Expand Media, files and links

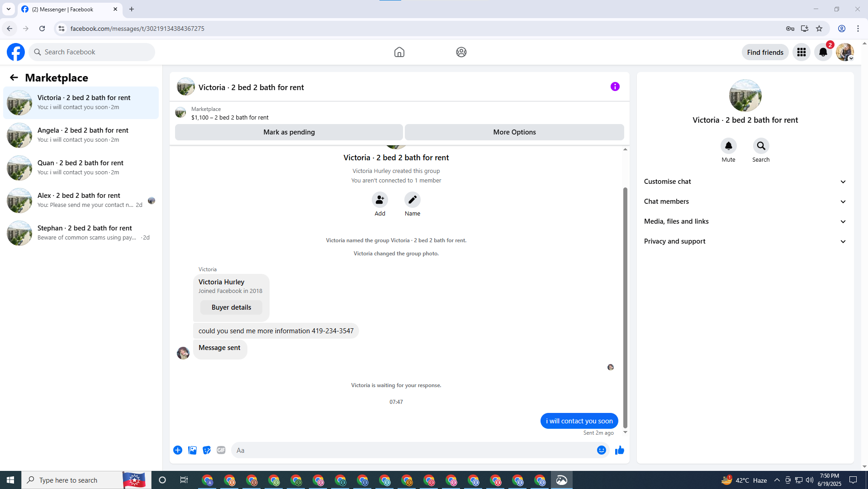coord(745,221)
